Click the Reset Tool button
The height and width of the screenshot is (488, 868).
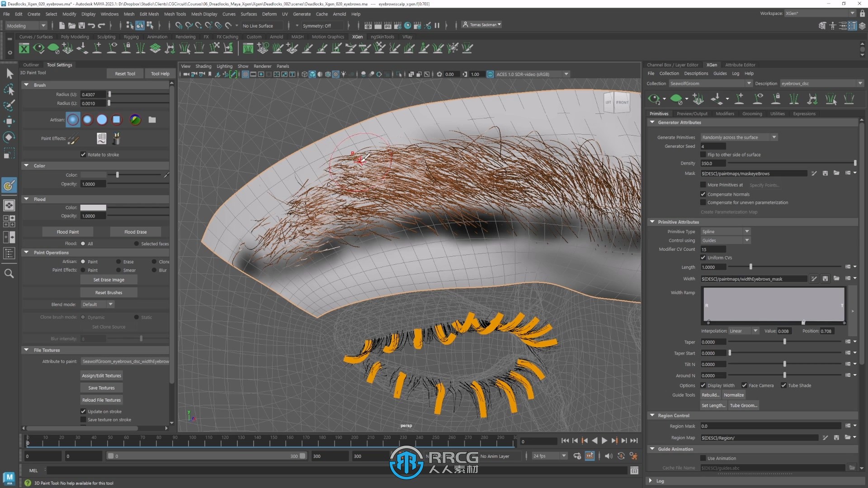125,74
